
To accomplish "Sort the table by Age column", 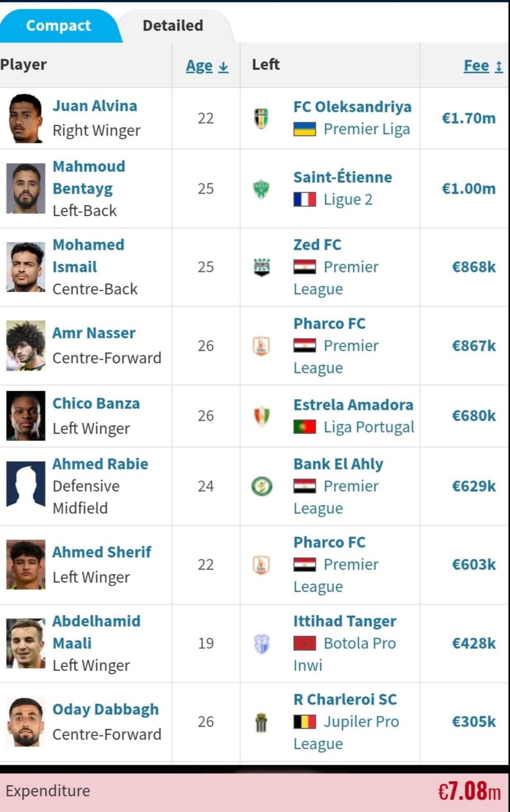I will point(207,66).
